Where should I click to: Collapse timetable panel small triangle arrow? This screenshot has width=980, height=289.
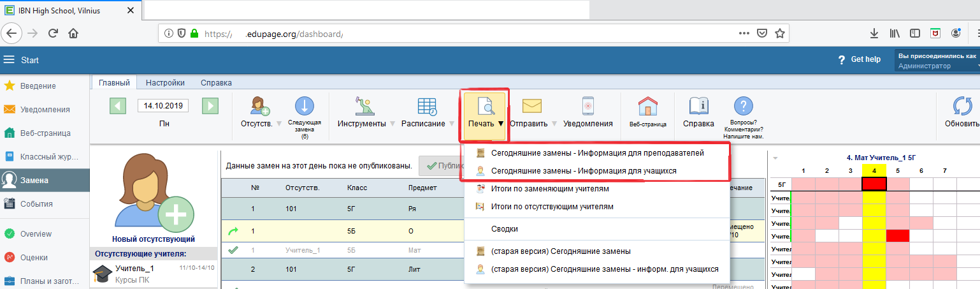coord(775,158)
